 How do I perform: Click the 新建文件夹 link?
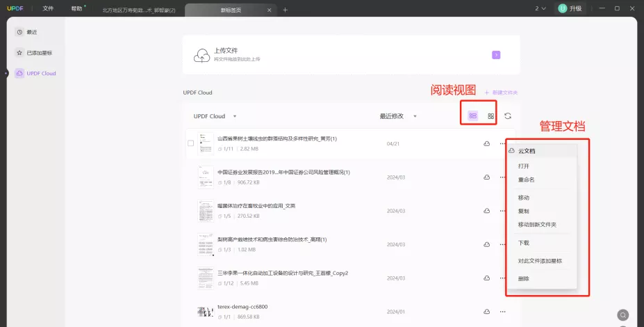click(x=501, y=93)
